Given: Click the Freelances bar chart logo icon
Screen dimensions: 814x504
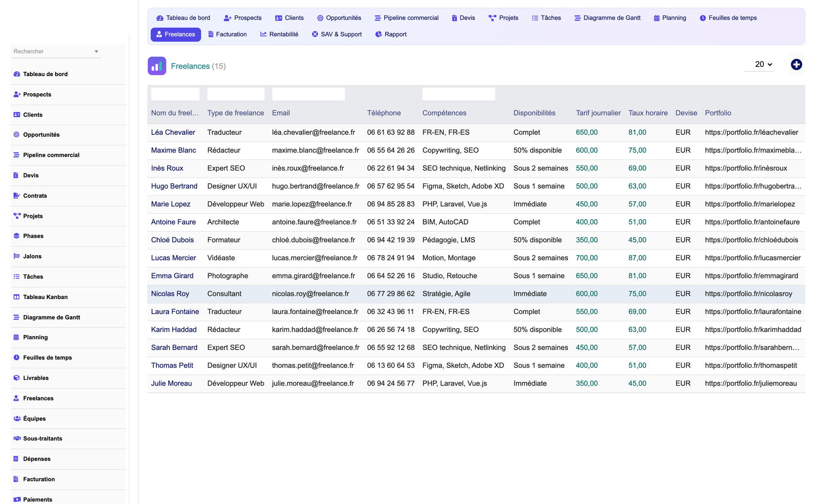Looking at the screenshot, I should (157, 66).
